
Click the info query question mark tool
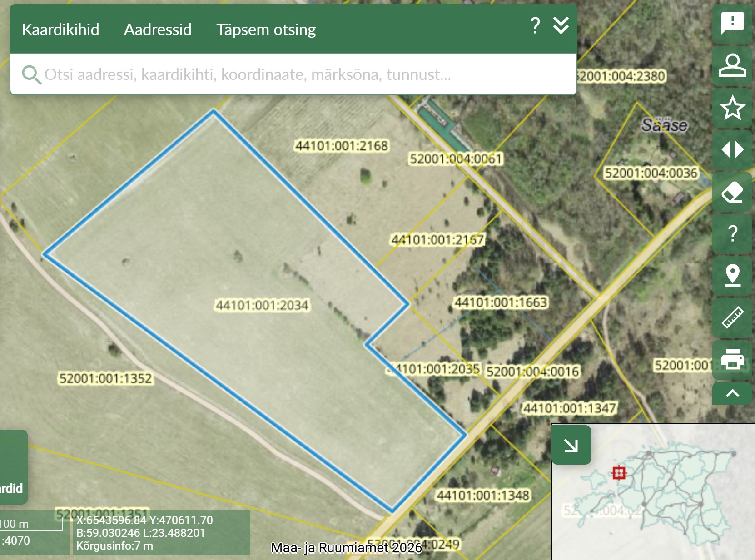click(732, 233)
